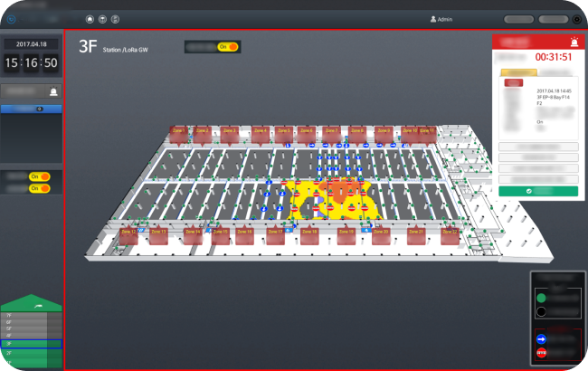Open the settings gear at top right
Image resolution: width=588 pixels, height=371 pixels.
[576, 19]
